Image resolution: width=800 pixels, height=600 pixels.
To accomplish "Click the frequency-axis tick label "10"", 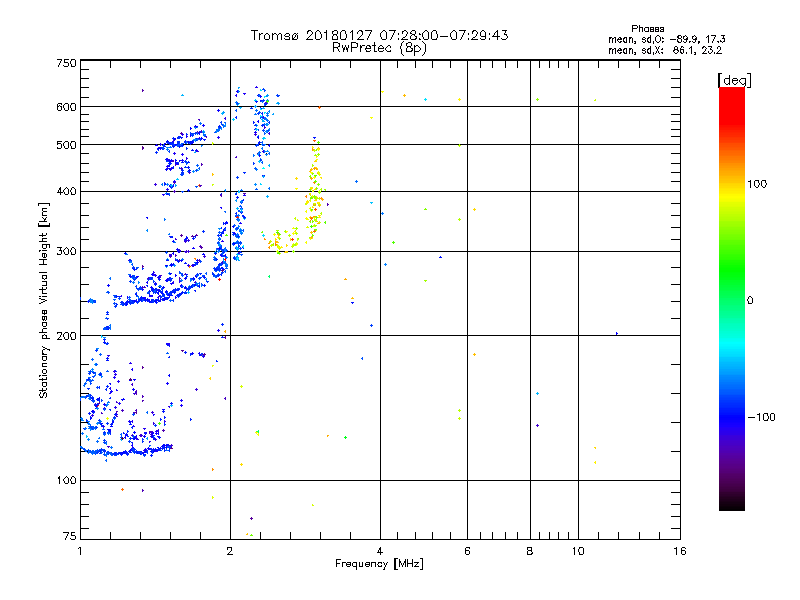I will coord(578,551).
